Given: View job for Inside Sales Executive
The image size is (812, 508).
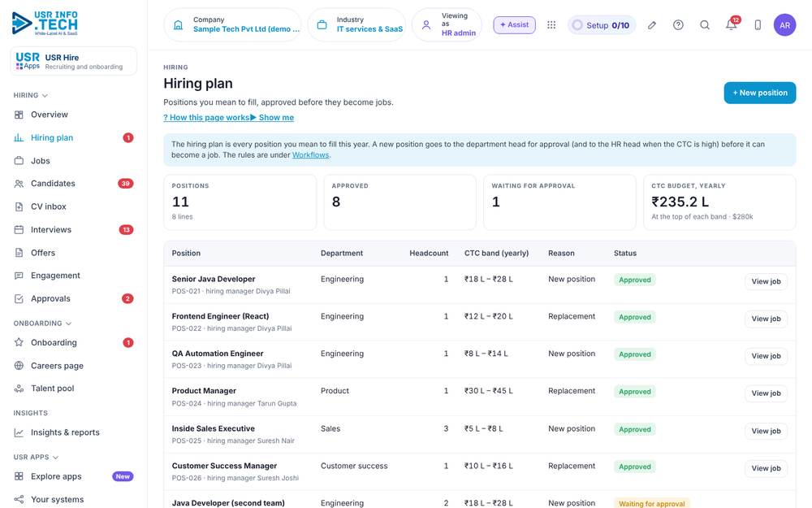Looking at the screenshot, I should tap(766, 431).
